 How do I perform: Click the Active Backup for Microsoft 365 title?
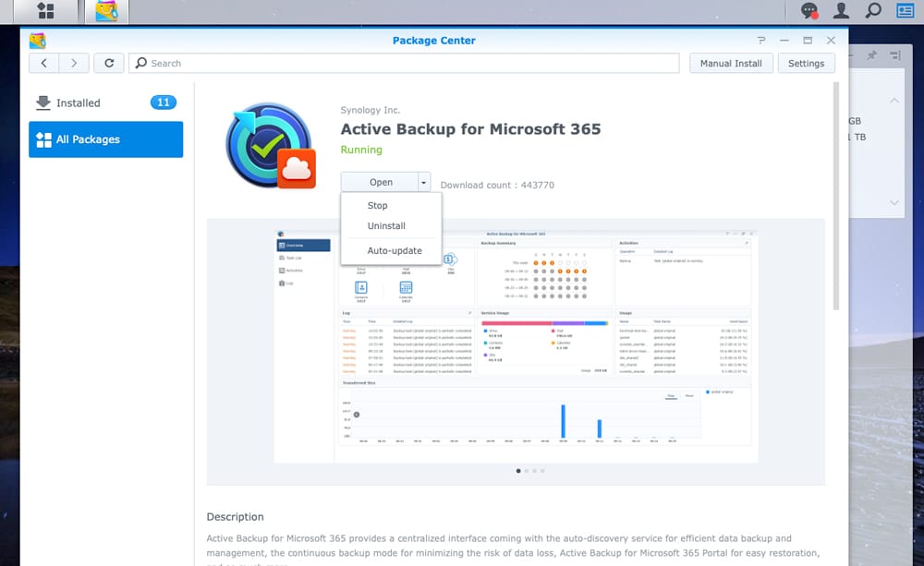pyautogui.click(x=471, y=129)
